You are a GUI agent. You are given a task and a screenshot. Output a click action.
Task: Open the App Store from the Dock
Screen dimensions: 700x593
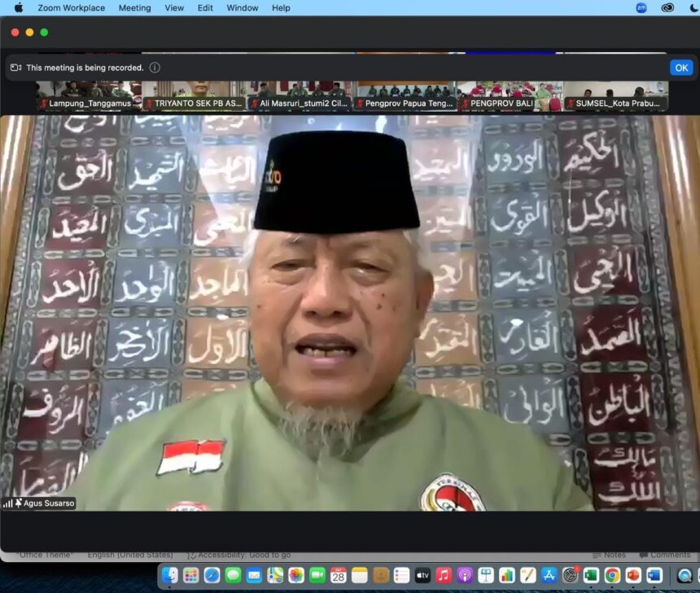[549, 575]
